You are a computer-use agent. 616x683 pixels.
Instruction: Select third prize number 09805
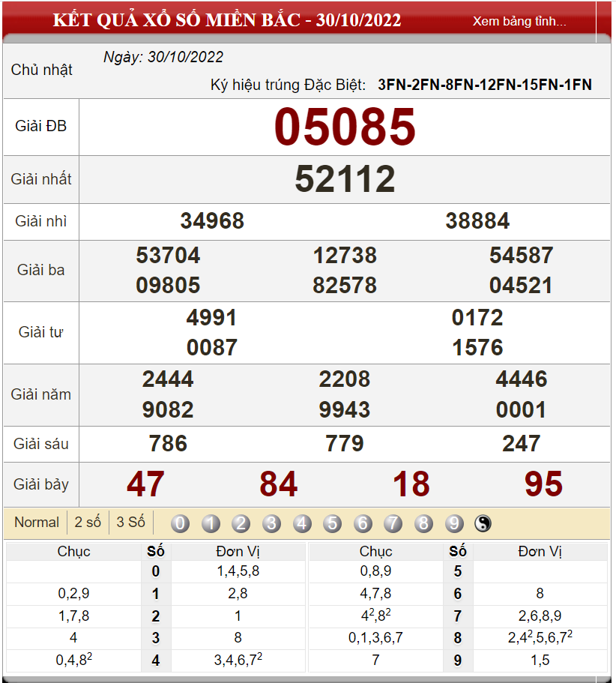point(168,286)
